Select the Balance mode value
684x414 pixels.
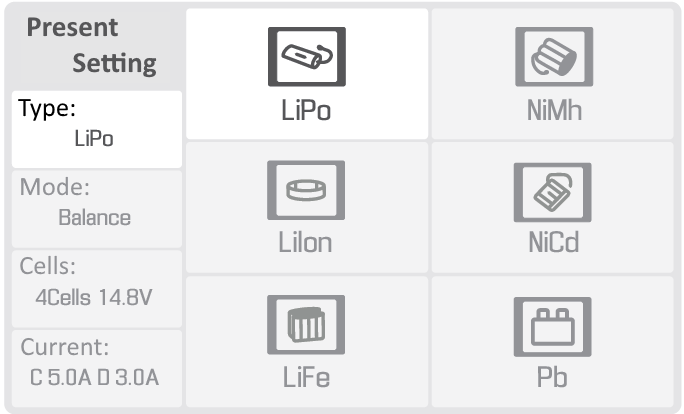pos(95,218)
